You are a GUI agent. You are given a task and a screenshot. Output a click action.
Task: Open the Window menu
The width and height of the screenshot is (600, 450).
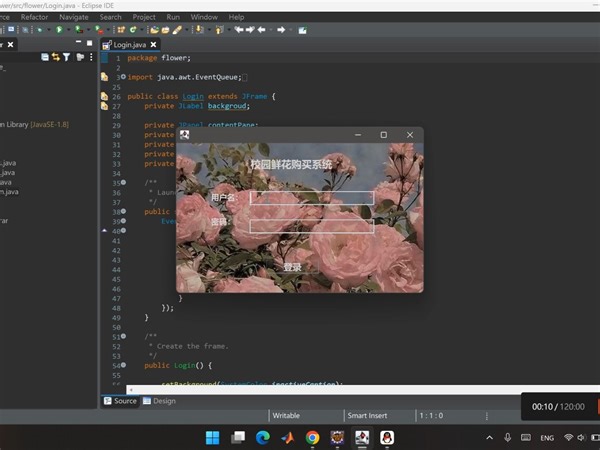[204, 17]
